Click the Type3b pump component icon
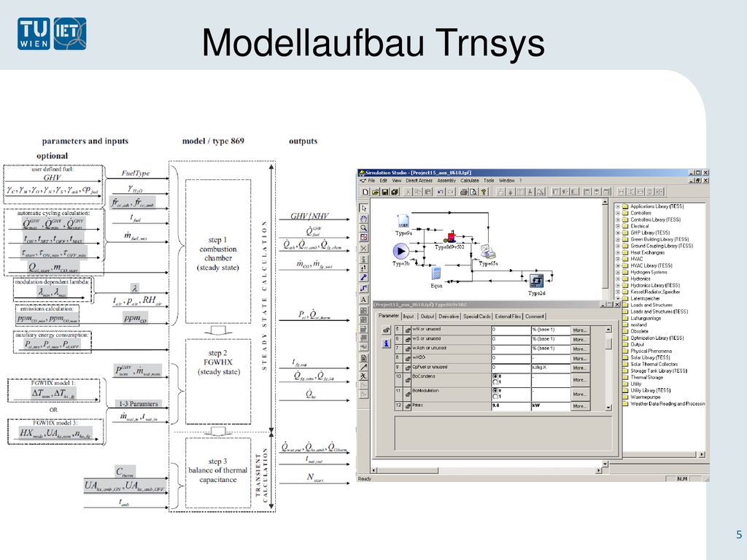The width and height of the screenshot is (747, 560). (400, 251)
